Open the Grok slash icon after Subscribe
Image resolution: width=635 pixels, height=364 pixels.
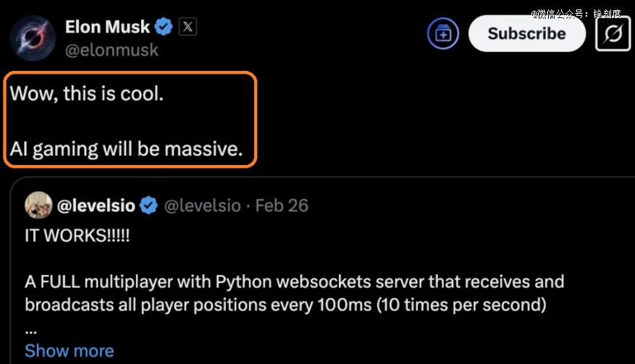[613, 33]
